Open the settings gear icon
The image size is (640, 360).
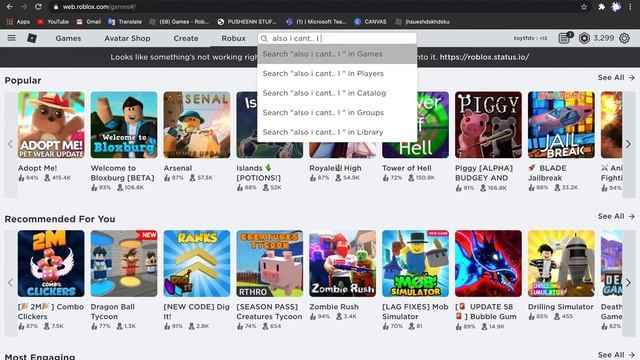click(624, 38)
